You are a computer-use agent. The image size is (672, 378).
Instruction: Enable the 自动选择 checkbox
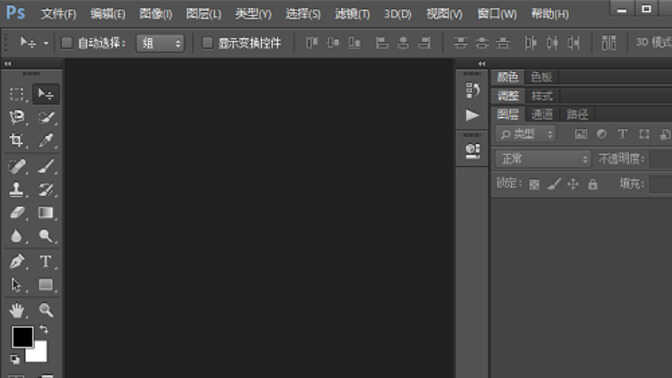coord(67,43)
